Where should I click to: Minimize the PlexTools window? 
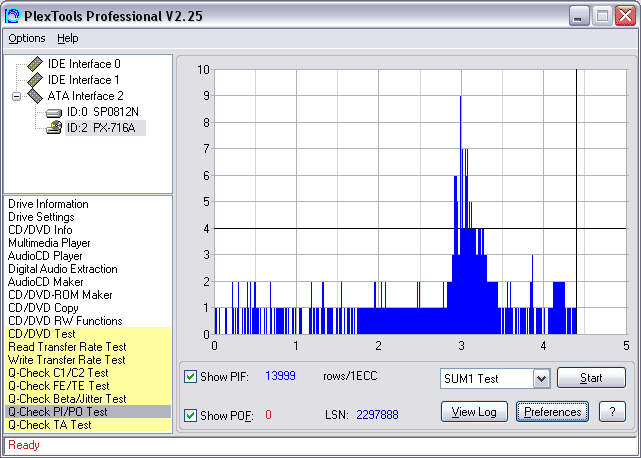coord(578,16)
